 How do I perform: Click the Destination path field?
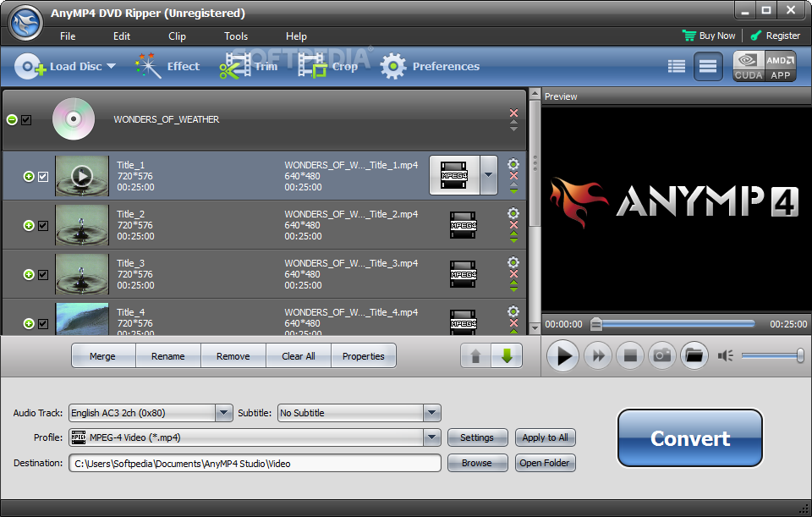(255, 463)
